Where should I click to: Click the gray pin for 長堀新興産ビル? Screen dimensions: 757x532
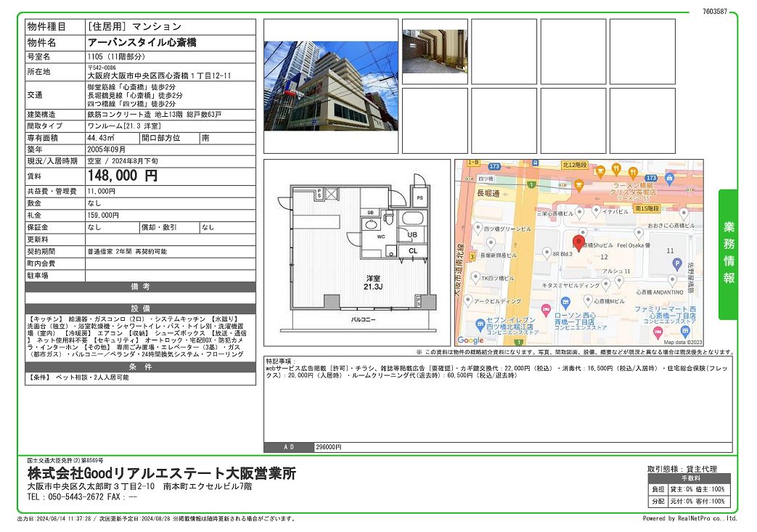(x=491, y=243)
